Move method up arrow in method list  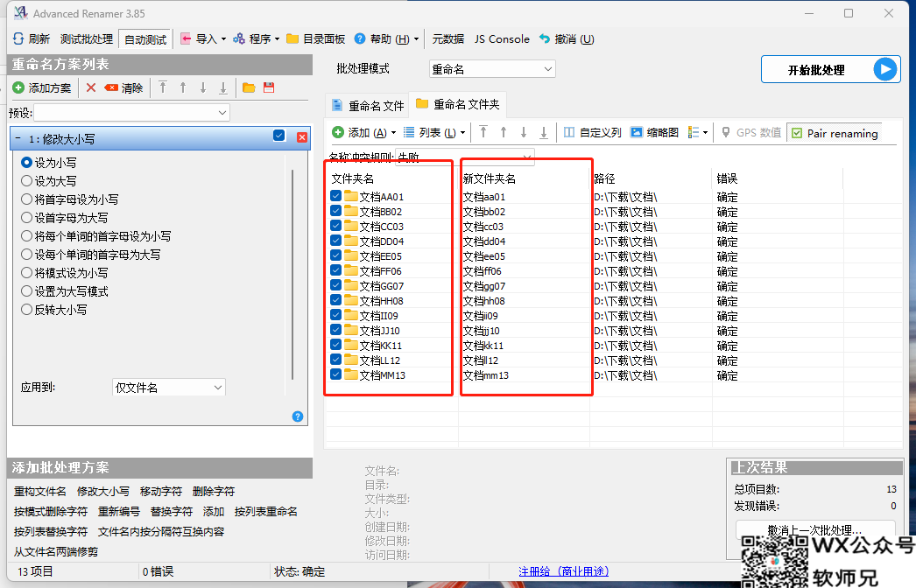(x=183, y=87)
